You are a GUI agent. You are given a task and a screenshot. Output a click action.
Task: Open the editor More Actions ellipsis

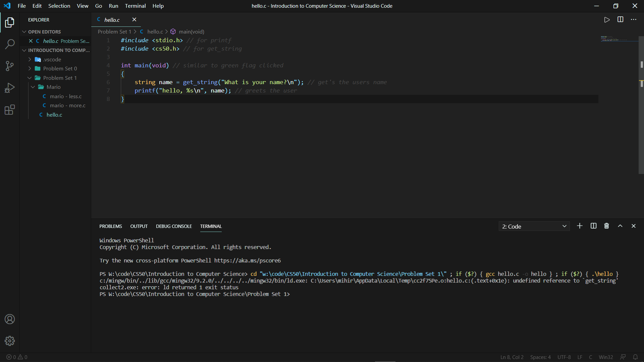[634, 19]
